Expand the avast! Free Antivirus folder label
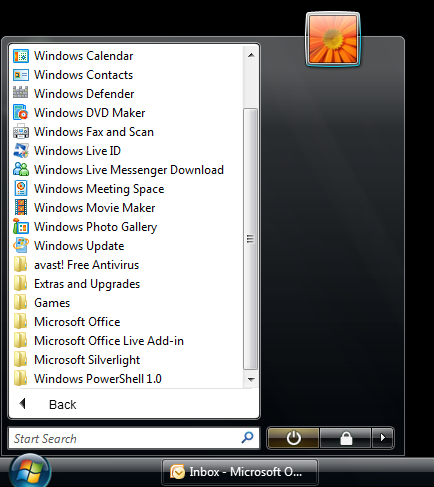Image resolution: width=434 pixels, height=487 pixels. tap(86, 265)
